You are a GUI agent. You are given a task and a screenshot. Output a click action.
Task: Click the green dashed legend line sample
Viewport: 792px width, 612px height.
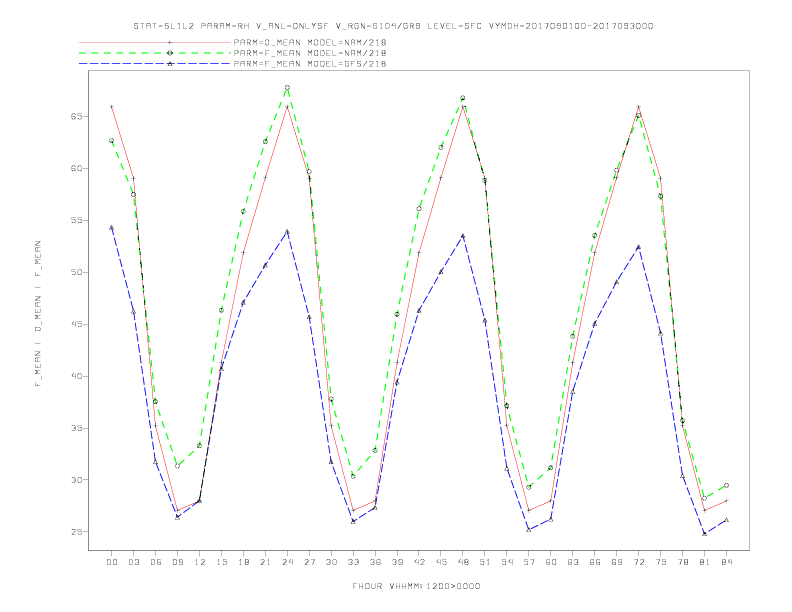[155, 53]
